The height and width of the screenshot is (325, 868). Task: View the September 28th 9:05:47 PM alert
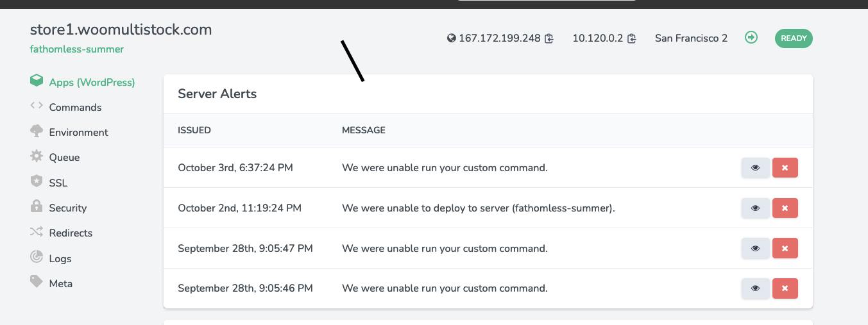coord(755,248)
